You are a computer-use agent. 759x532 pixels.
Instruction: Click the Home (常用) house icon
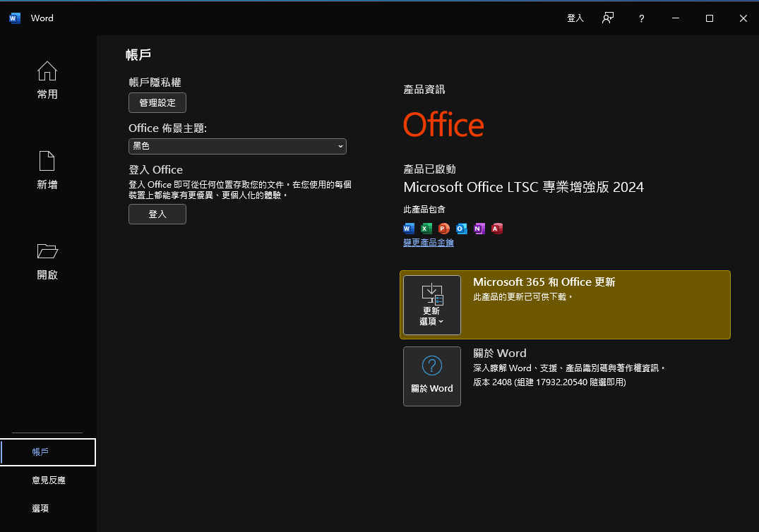(47, 71)
